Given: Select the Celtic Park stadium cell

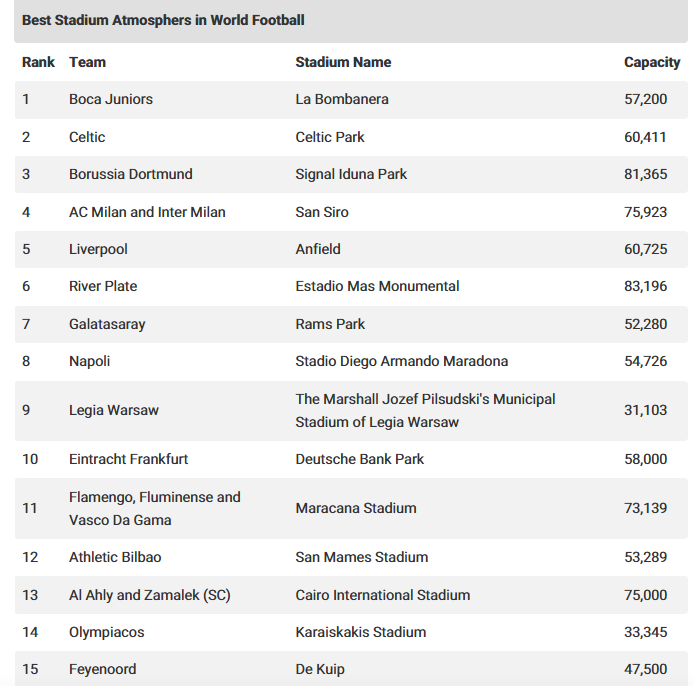Looking at the screenshot, I should 330,137.
